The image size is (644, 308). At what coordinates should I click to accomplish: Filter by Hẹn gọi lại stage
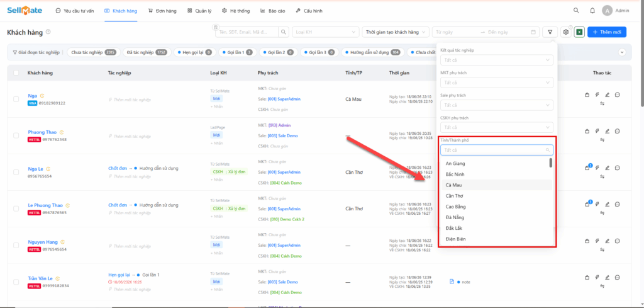point(195,53)
